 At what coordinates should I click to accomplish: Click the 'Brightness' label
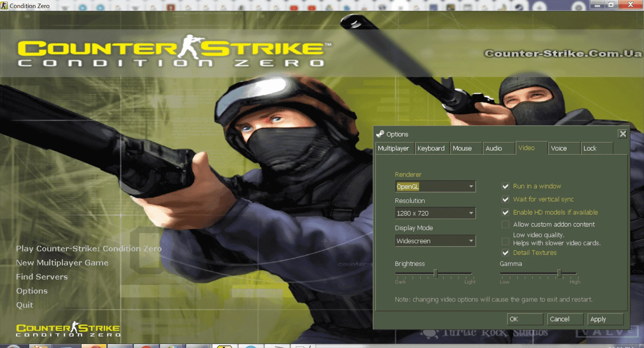pos(410,264)
